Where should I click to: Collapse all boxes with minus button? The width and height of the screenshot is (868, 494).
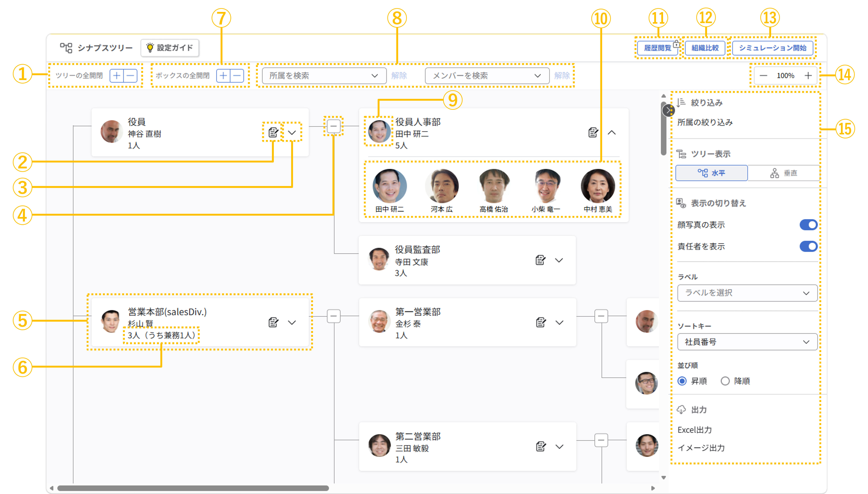point(237,75)
